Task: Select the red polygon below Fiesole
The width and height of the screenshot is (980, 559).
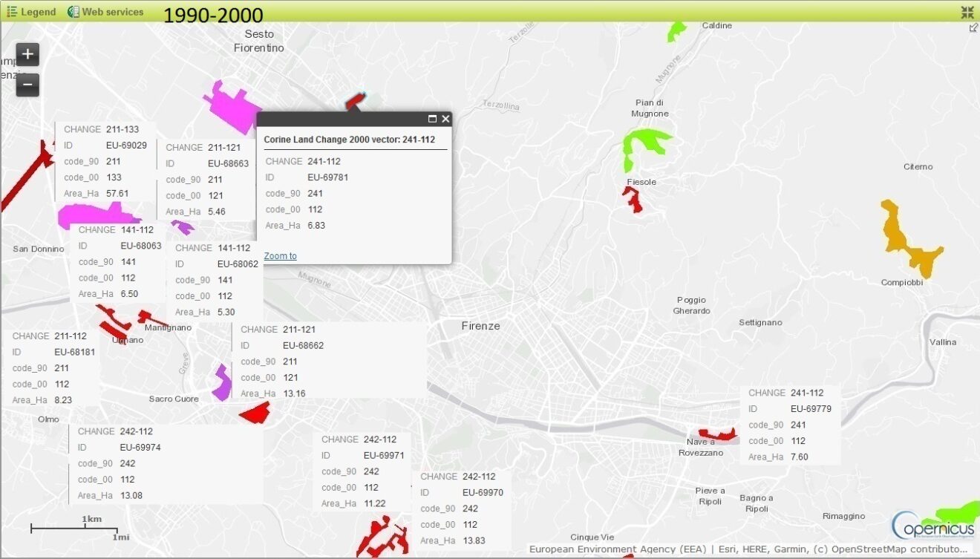Action: click(x=633, y=199)
